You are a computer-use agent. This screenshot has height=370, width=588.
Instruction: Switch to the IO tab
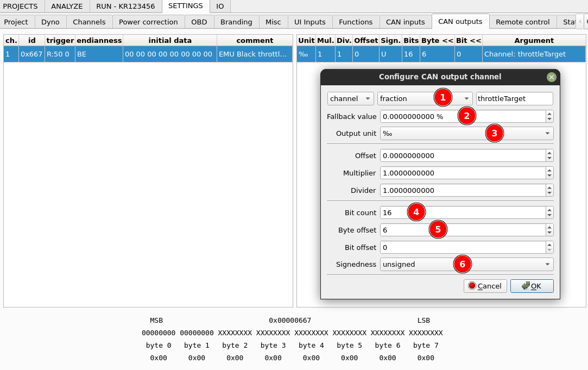point(219,7)
